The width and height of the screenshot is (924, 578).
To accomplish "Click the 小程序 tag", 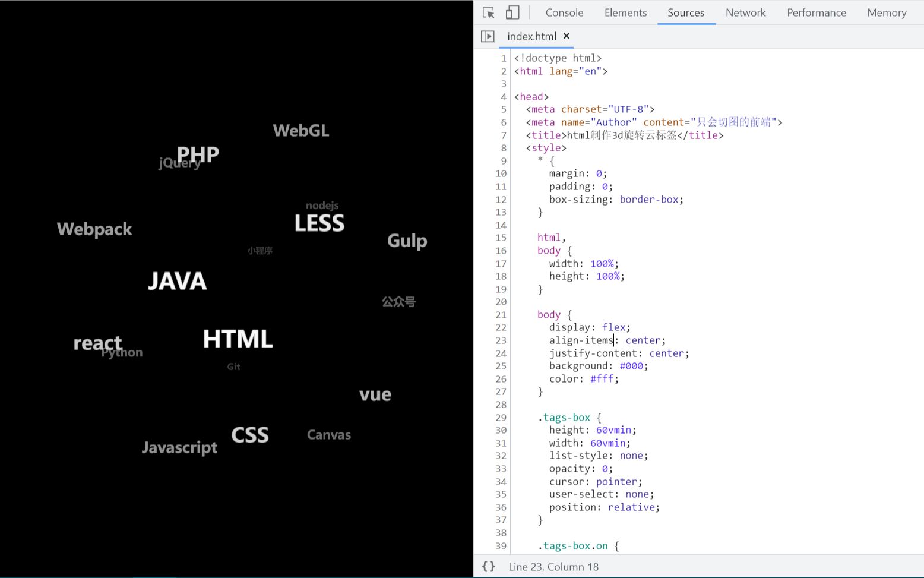I will pyautogui.click(x=260, y=251).
